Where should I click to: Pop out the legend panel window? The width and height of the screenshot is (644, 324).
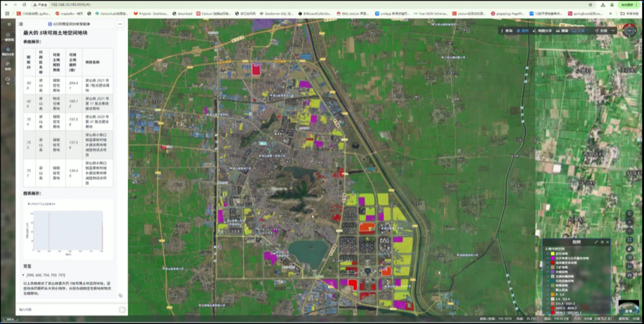point(602,242)
